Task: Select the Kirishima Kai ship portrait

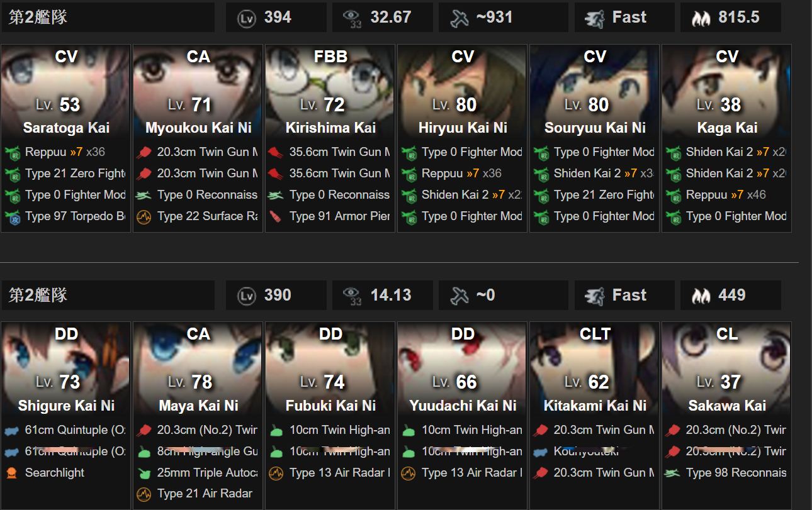Action: point(330,91)
